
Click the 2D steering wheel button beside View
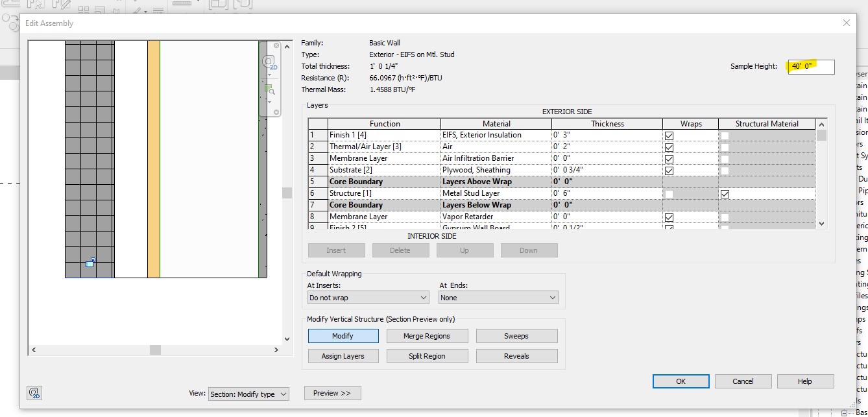(35, 393)
